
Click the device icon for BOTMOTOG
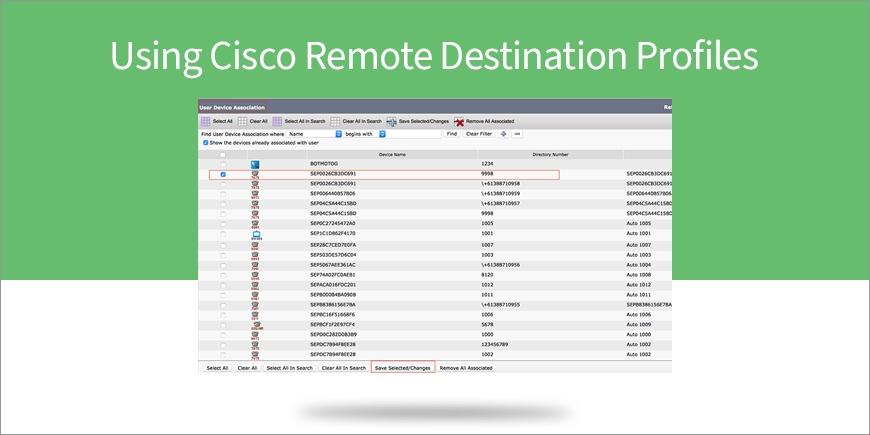pos(255,164)
